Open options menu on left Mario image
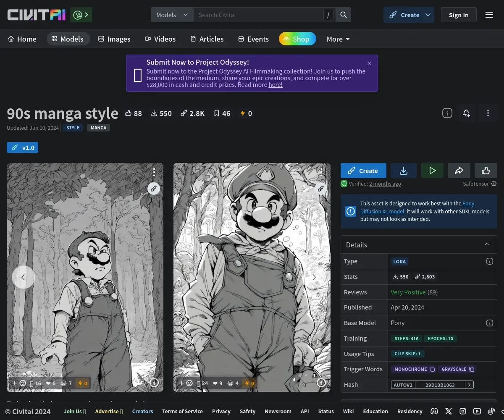 pos(154,172)
